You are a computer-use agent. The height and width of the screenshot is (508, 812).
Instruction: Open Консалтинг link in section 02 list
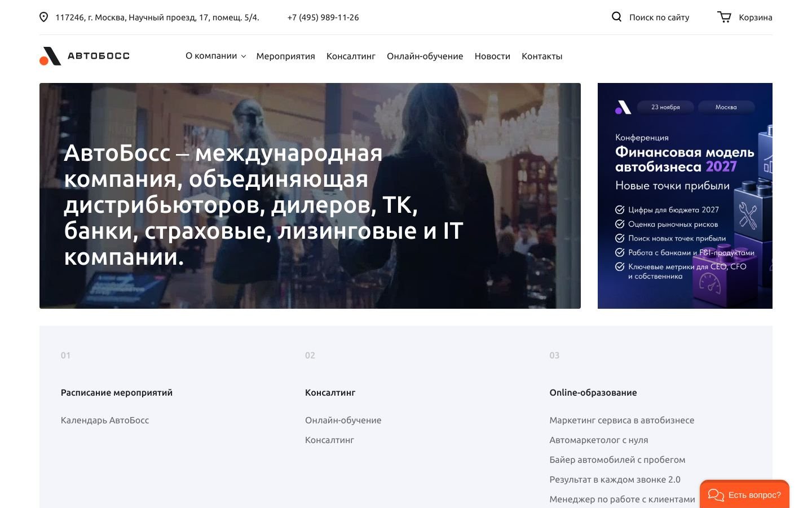click(329, 440)
